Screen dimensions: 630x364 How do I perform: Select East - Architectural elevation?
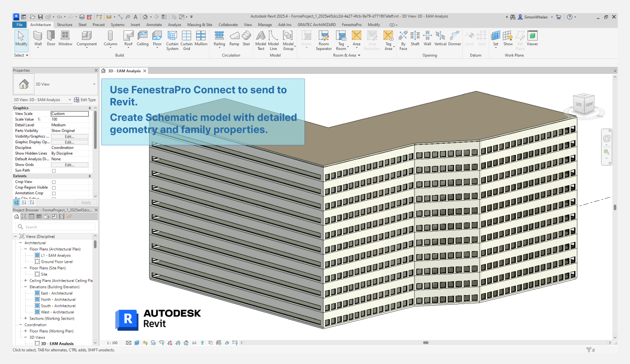(57, 293)
